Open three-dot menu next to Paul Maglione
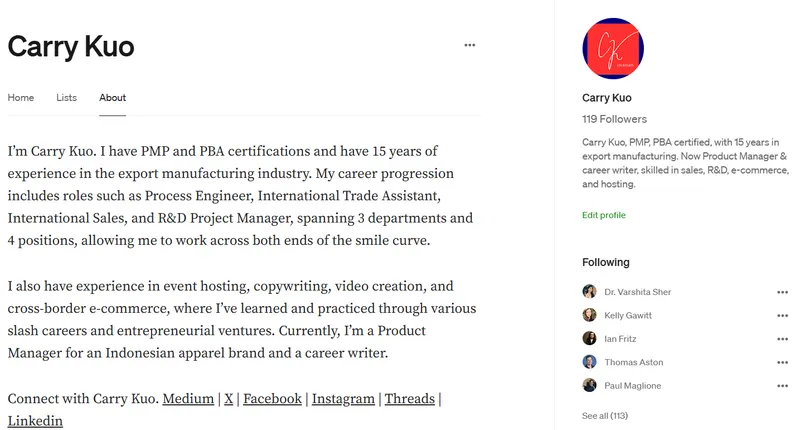 (x=782, y=385)
